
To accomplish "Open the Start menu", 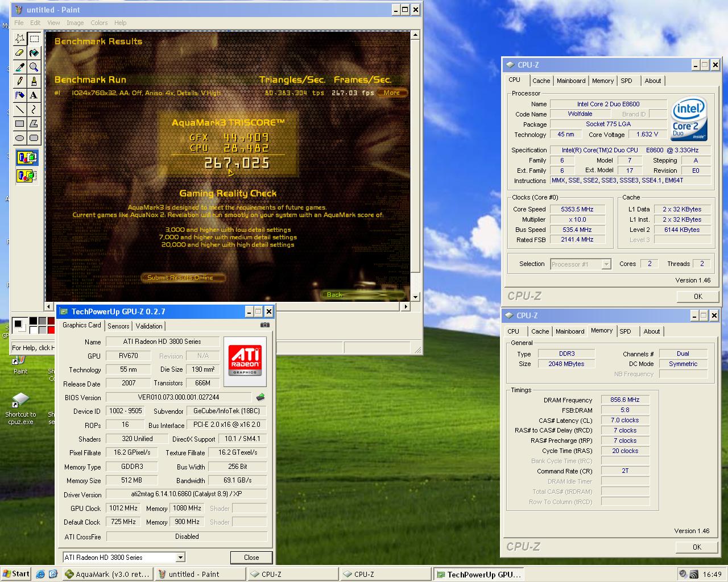I will pos(16,574).
